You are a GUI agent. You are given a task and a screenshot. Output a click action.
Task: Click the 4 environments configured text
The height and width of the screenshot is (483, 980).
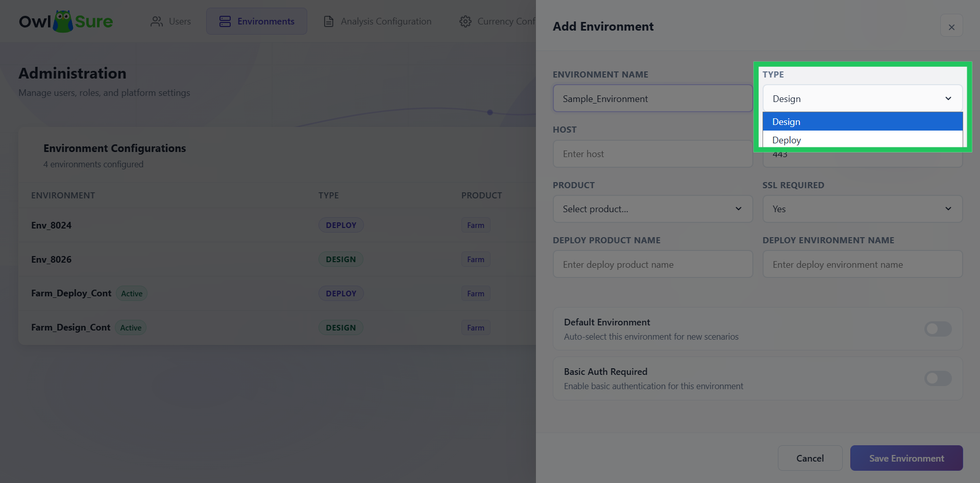tap(93, 164)
